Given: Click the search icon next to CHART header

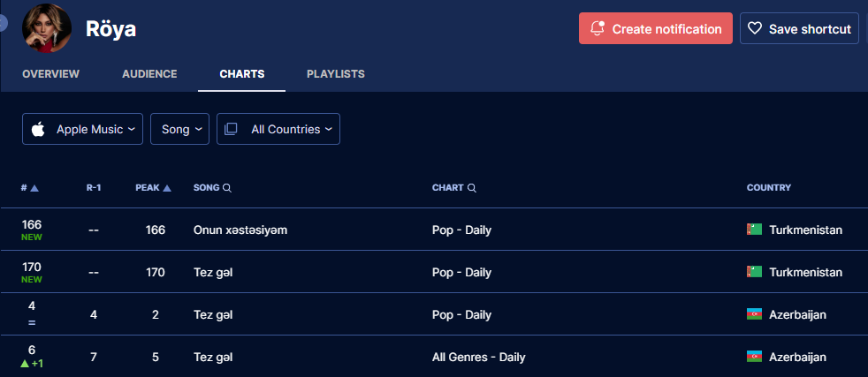Looking at the screenshot, I should [472, 188].
